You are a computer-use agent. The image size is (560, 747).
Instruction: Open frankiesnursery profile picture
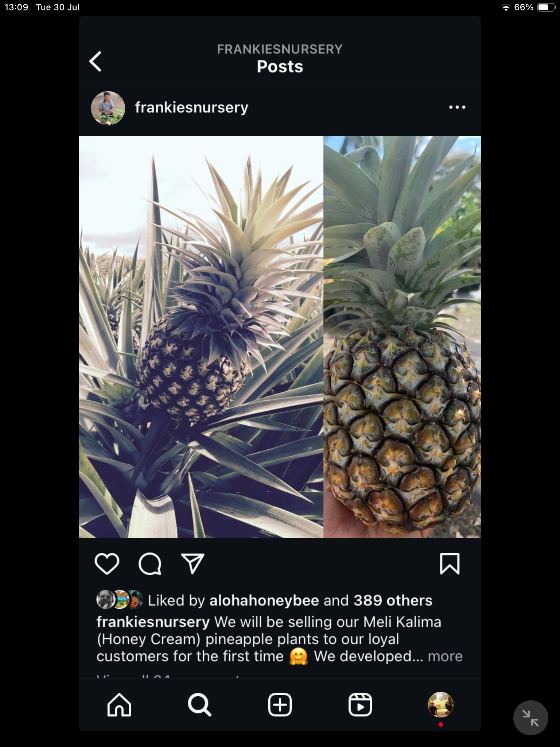click(108, 108)
